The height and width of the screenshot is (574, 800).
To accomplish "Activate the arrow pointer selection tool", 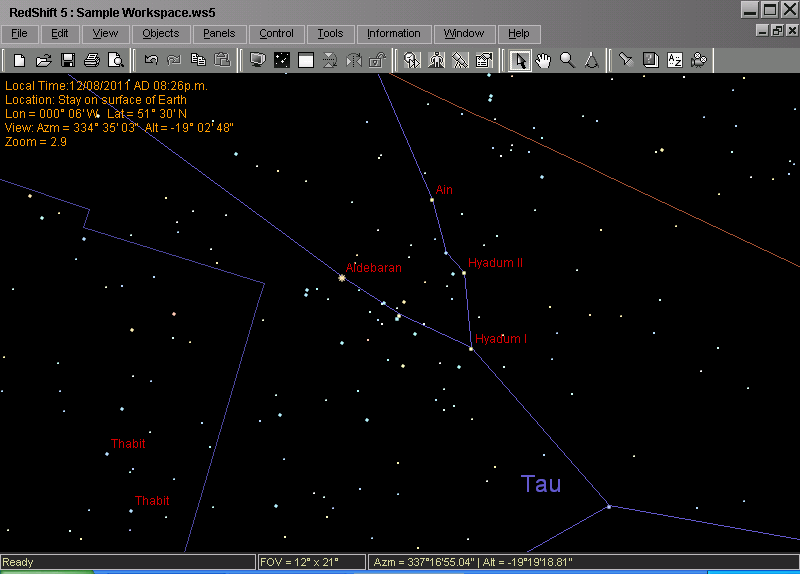I will pos(519,60).
